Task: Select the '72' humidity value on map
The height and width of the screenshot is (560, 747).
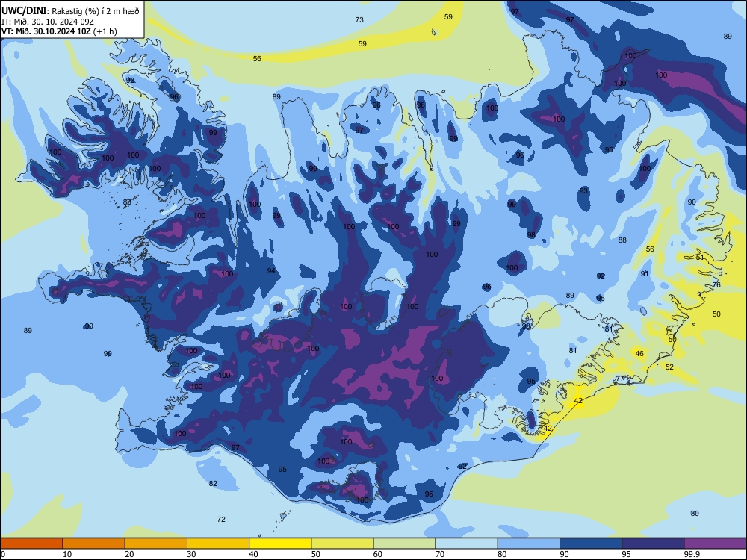Action: pos(221,519)
